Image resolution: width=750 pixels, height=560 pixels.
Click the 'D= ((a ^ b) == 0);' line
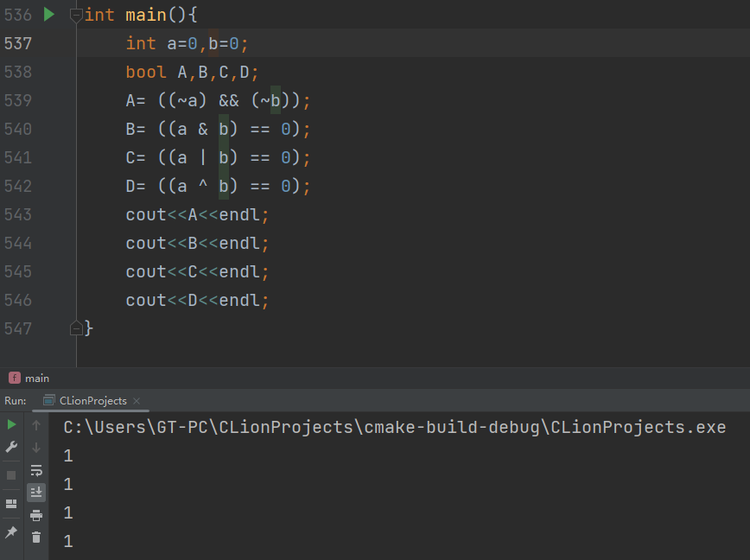218,186
